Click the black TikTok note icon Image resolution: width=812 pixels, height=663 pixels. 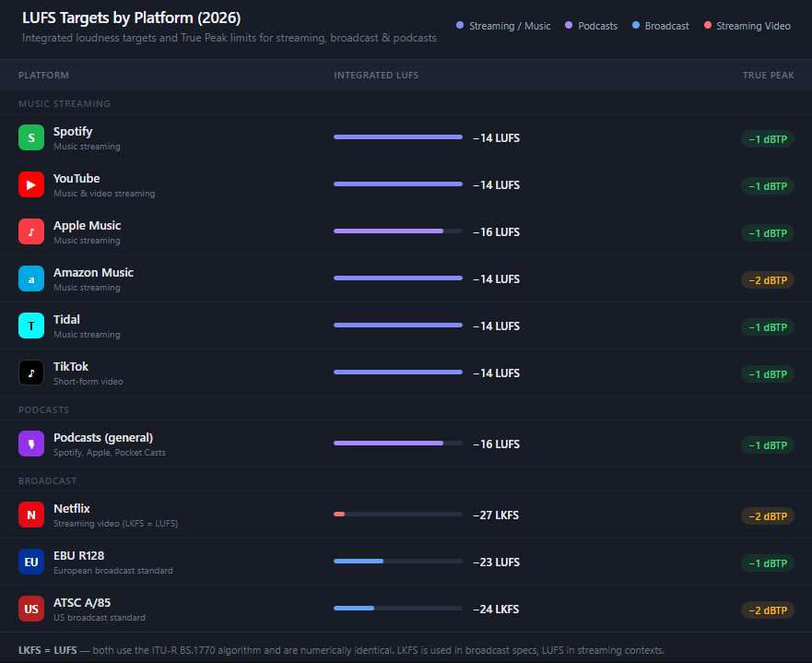tap(31, 373)
